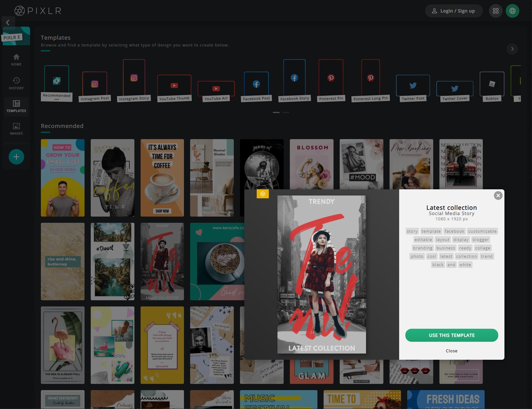Click Close under the template details

tap(451, 351)
